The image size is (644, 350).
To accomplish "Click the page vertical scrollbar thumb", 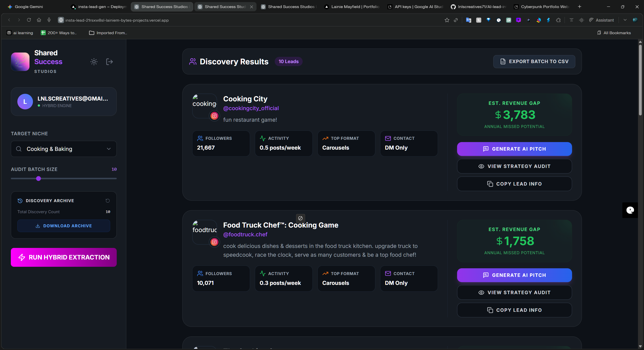I will click(640, 80).
